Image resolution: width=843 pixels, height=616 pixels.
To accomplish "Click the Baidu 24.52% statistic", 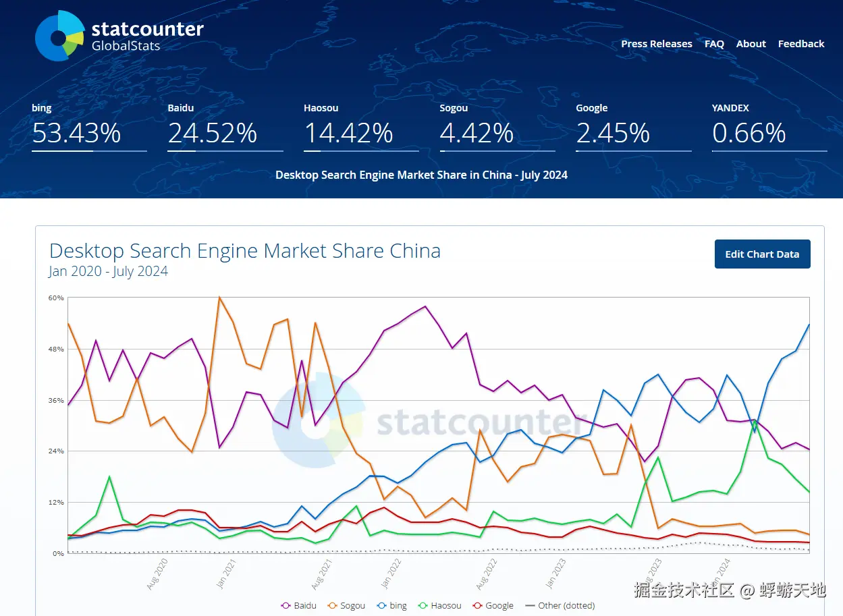I will [x=225, y=126].
